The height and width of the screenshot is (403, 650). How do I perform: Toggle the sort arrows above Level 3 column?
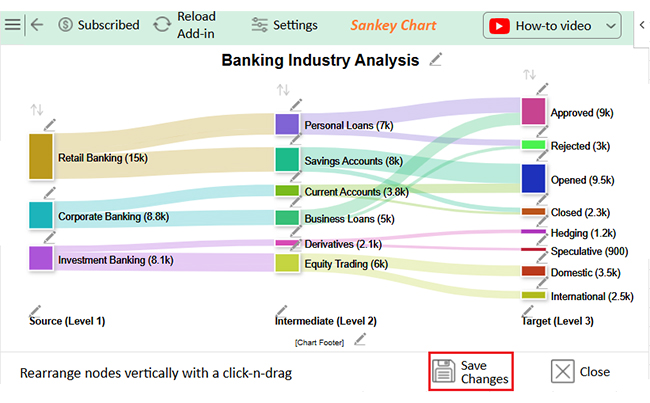click(x=530, y=75)
